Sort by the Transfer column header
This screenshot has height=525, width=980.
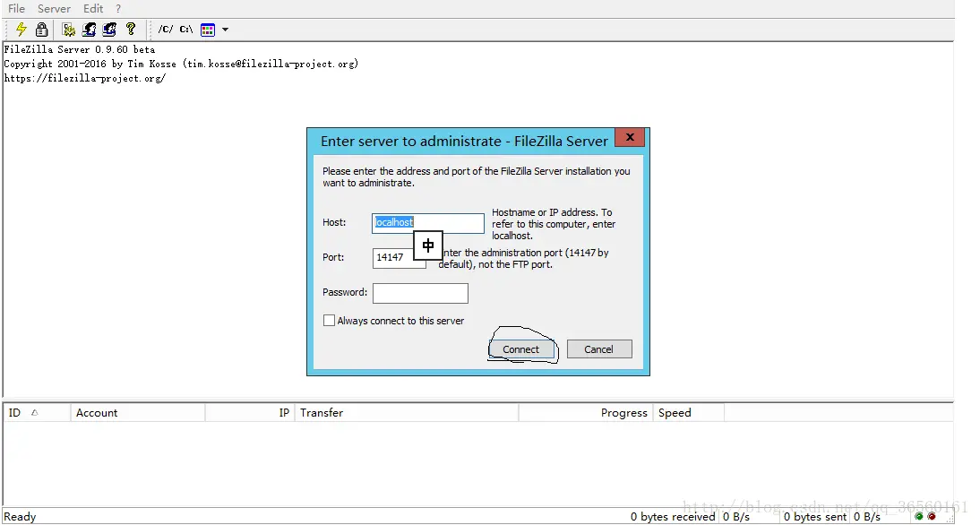[x=407, y=412]
